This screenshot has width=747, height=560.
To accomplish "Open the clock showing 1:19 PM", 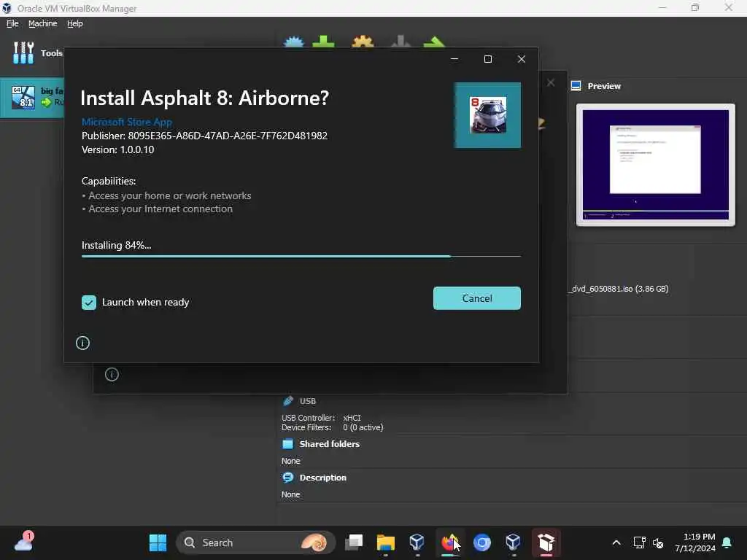I will 694,542.
